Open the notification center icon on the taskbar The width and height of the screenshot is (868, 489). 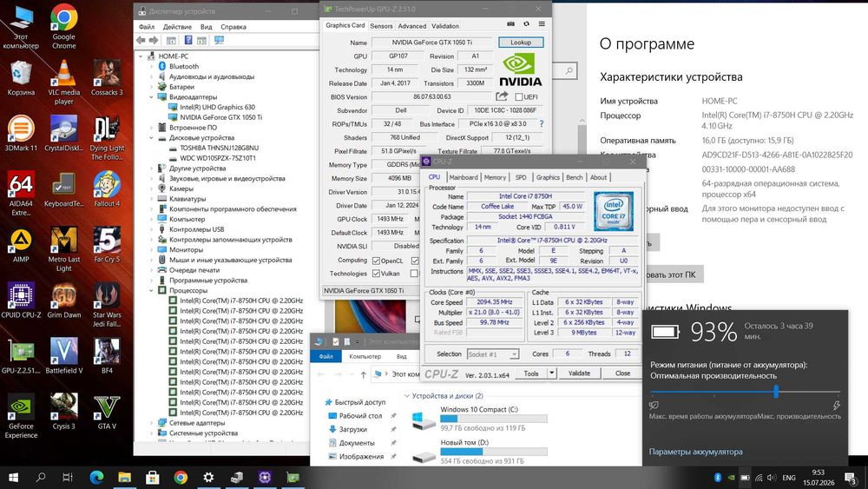(x=851, y=478)
